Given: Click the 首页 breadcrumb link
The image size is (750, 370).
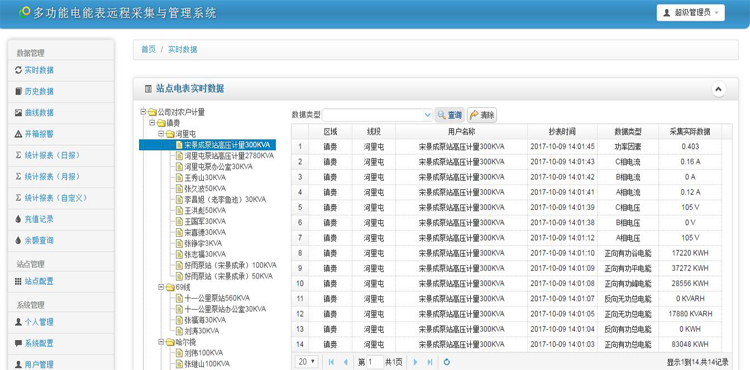Looking at the screenshot, I should 148,50.
